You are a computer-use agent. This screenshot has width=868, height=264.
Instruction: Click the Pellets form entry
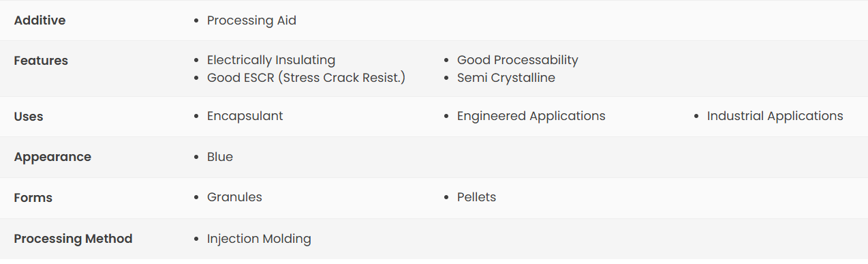tap(476, 197)
